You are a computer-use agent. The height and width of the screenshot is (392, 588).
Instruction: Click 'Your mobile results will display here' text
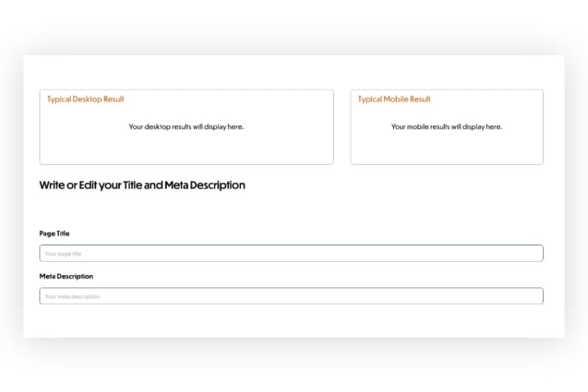[446, 126]
